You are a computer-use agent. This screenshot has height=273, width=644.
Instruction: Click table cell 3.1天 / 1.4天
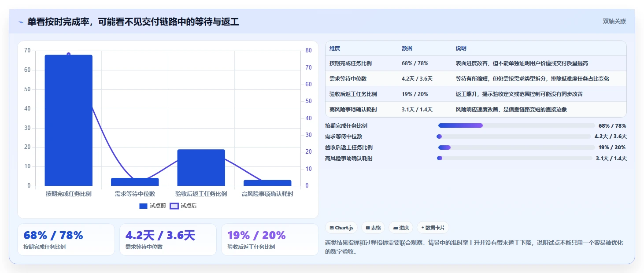coord(417,110)
